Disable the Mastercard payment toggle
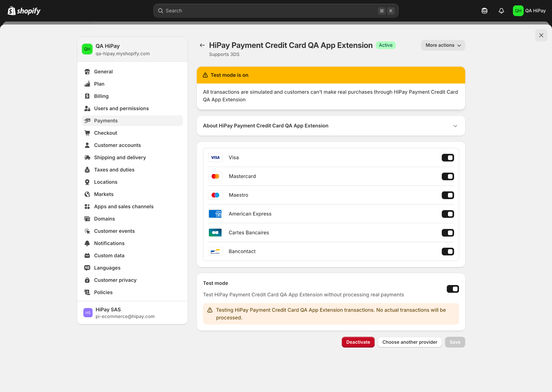The height and width of the screenshot is (392, 552). pos(448,176)
